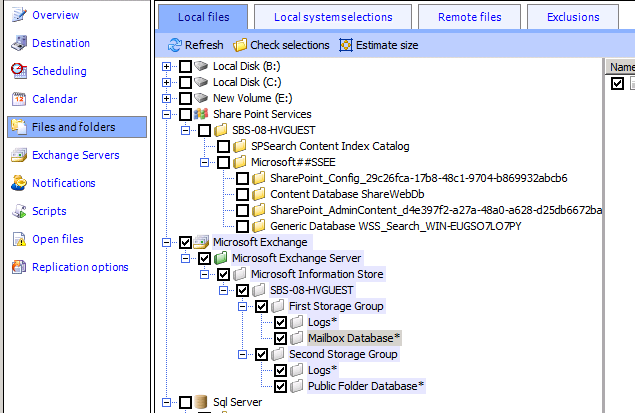Click the SPSearch Content Index Catalog folder icon
Image resolution: width=635 pixels, height=413 pixels.
tap(240, 146)
